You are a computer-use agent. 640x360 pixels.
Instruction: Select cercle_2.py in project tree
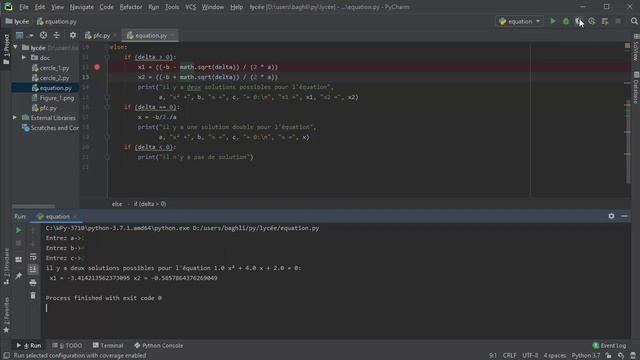coord(51,78)
